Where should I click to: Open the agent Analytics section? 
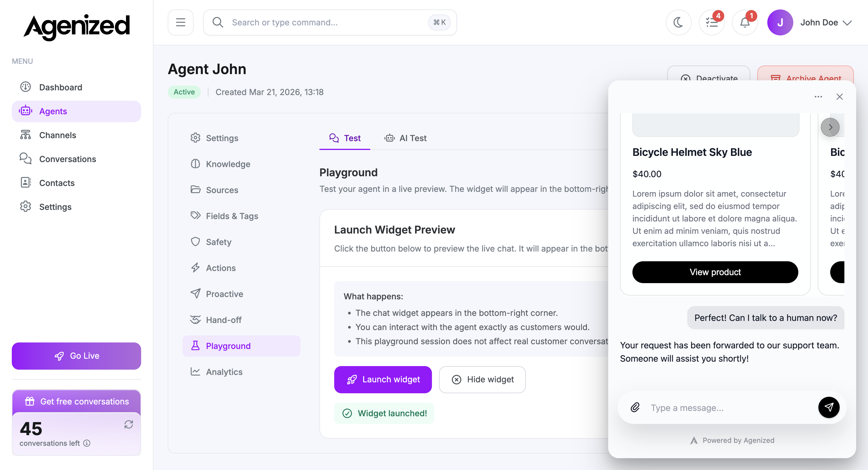pyautogui.click(x=241, y=372)
